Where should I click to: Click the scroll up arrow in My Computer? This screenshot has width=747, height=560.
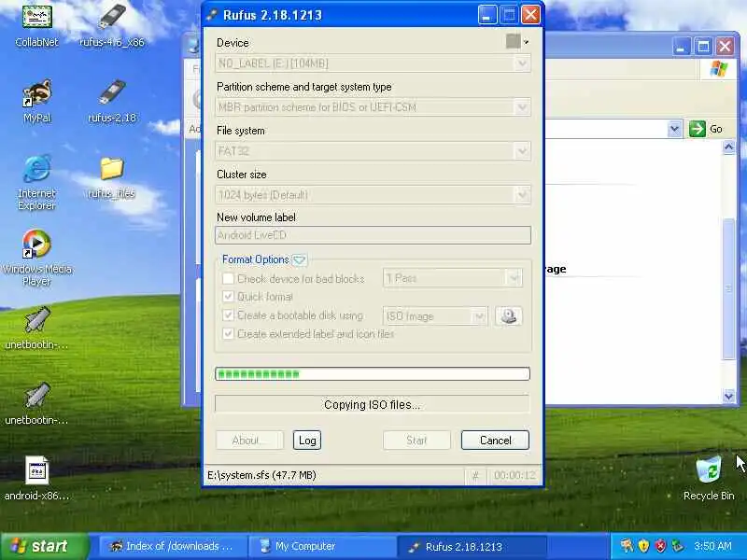(x=729, y=147)
